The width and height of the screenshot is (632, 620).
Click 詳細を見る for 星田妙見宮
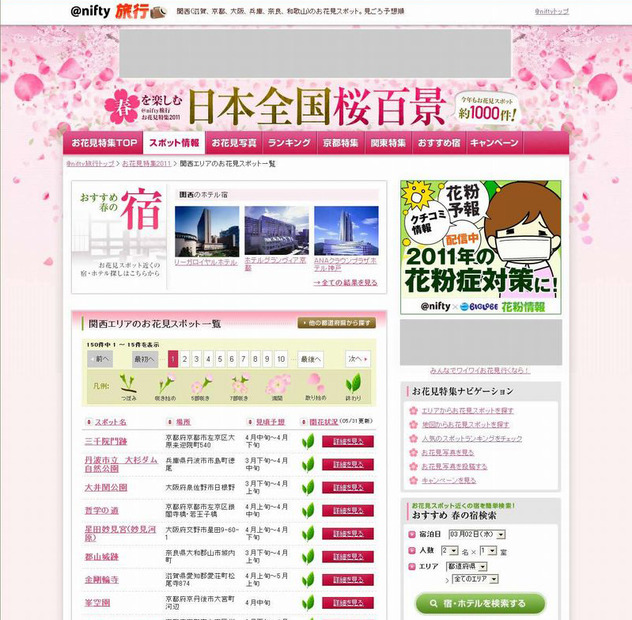348,534
